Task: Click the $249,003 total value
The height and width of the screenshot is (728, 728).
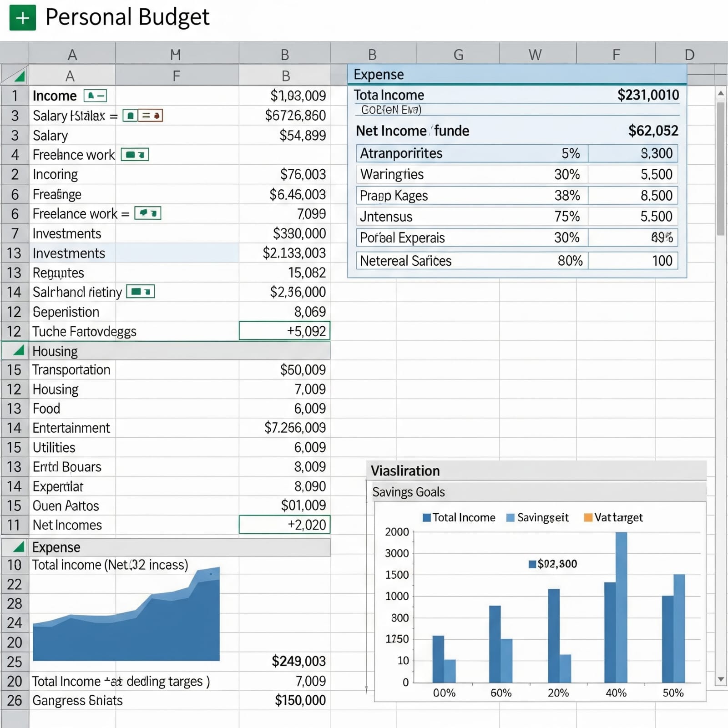Action: point(298,661)
